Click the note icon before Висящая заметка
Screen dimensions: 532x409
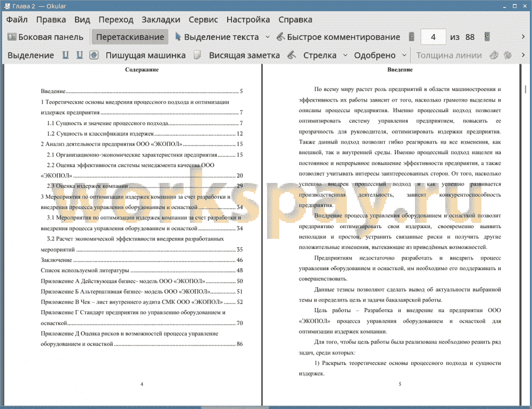[197, 55]
